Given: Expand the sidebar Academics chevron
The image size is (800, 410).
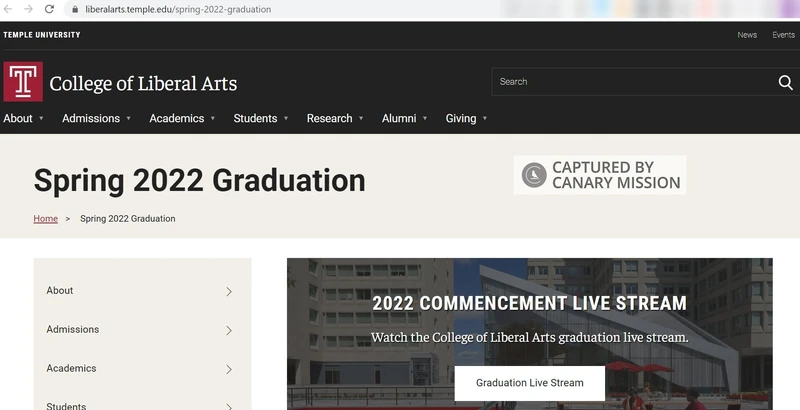Looking at the screenshot, I should coord(229,369).
